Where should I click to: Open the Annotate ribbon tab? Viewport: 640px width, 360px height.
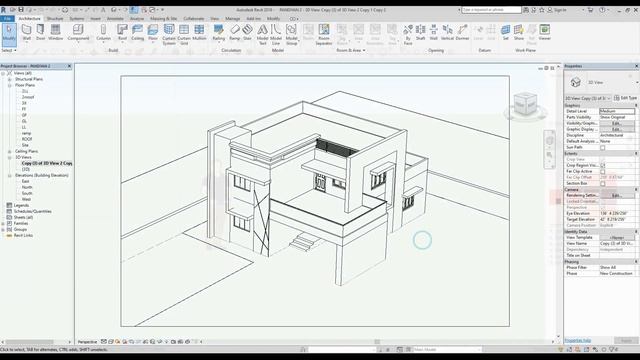[115, 18]
